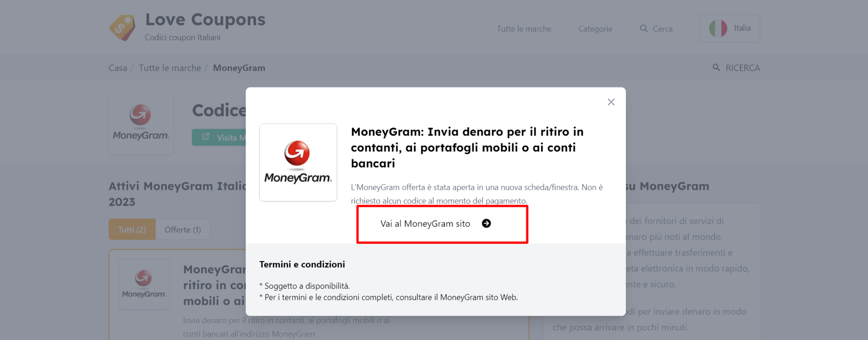The image size is (868, 340).
Task: Click the Termini e condizioni heading
Action: pyautogui.click(x=302, y=264)
